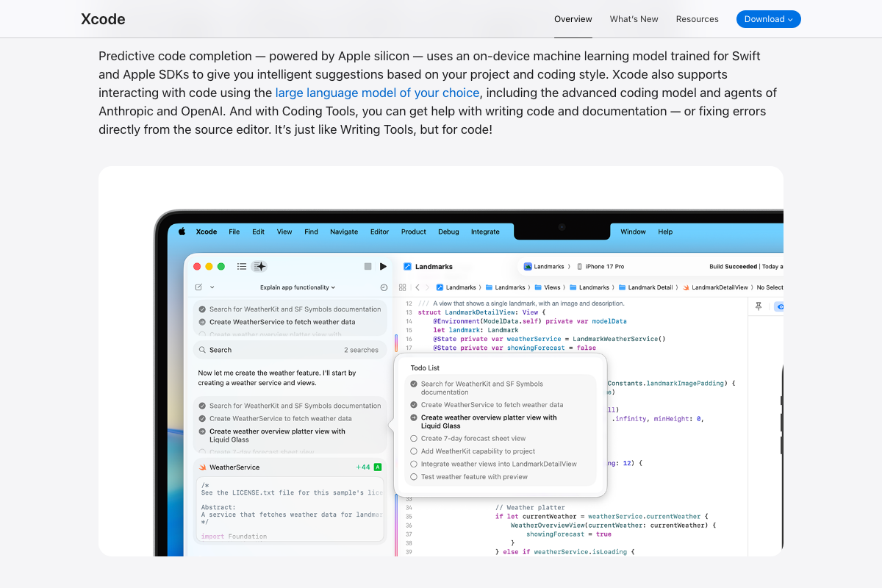The image size is (882, 588).
Task: Click the Run button in the Xcode toolbar
Action: pos(383,266)
